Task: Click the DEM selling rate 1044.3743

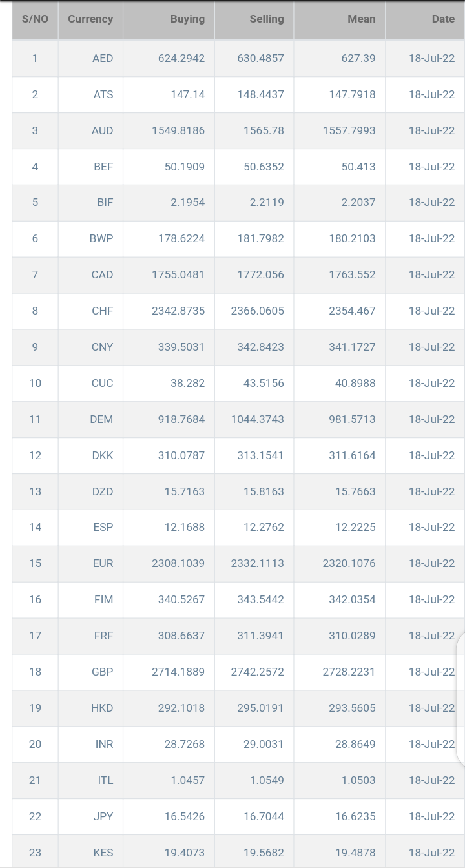Action: 257,419
